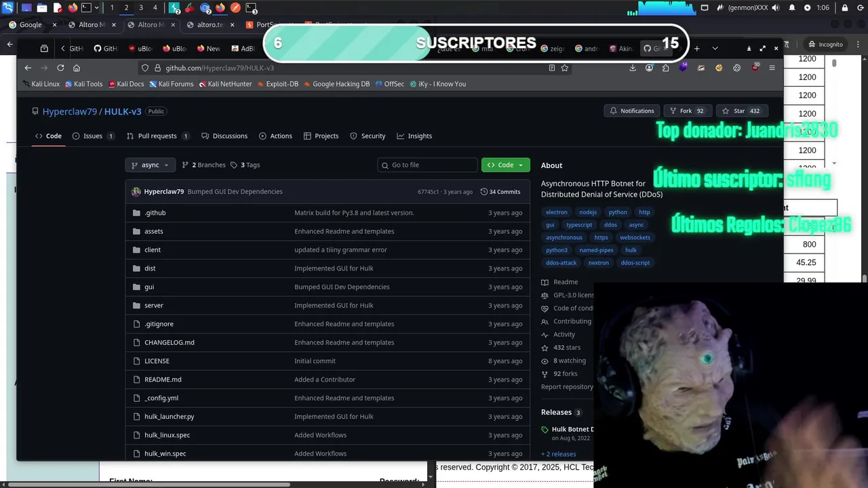Open the panel terminal dropdown arrow
Viewport: 868px width, 488px height.
[97, 8]
